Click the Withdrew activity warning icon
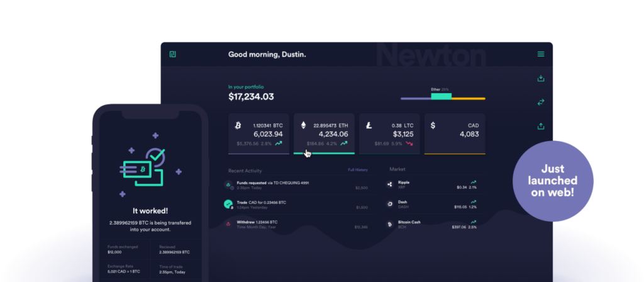 [x=228, y=223]
